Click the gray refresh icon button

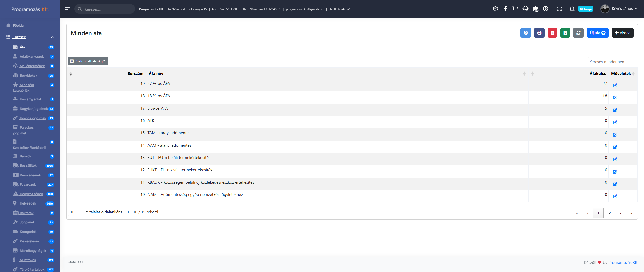[578, 33]
